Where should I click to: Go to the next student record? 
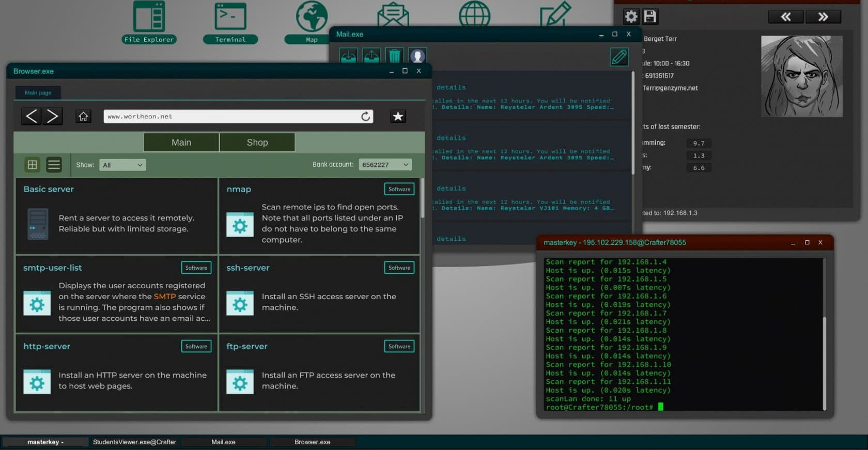[823, 17]
